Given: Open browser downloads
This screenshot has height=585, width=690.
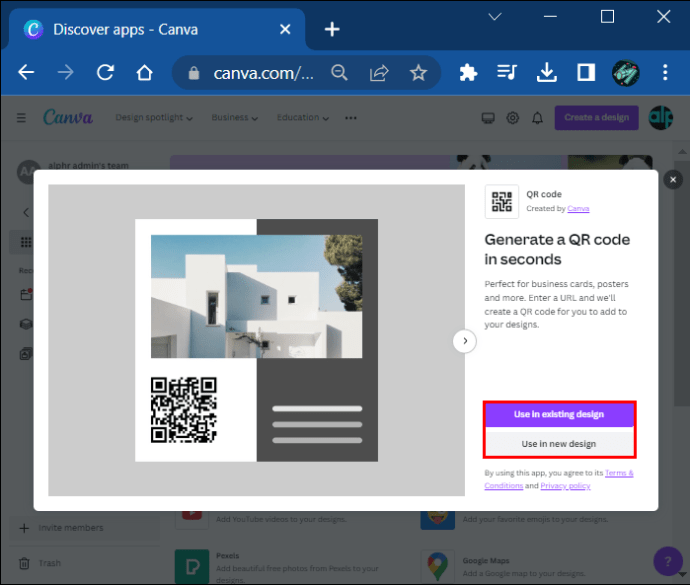Looking at the screenshot, I should (x=547, y=73).
